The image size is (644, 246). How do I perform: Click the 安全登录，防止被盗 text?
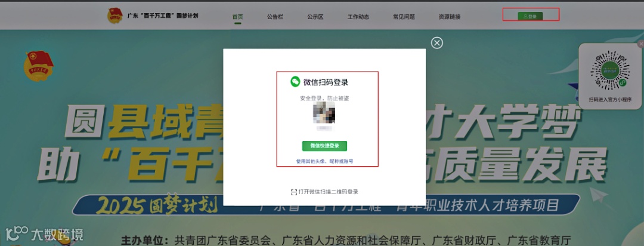pos(325,99)
